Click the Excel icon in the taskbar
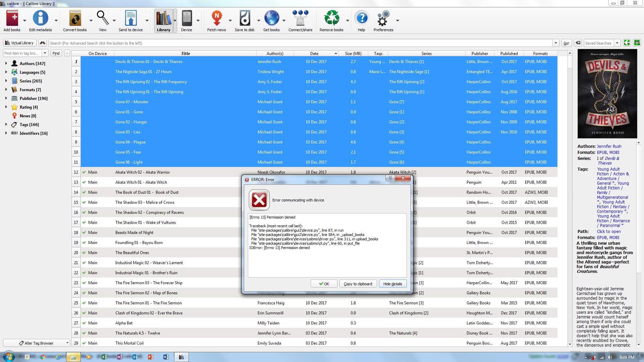Screen dimensions: 644x362 click(104, 357)
